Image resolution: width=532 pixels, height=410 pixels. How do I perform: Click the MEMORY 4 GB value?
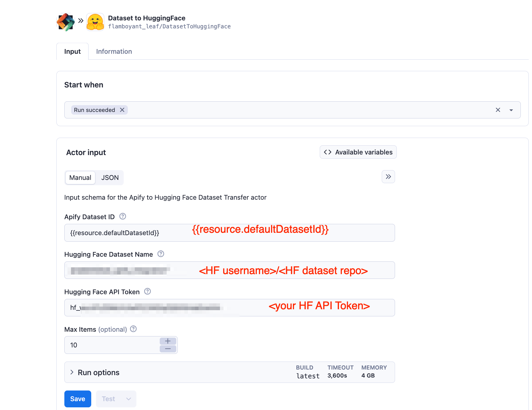(x=368, y=375)
